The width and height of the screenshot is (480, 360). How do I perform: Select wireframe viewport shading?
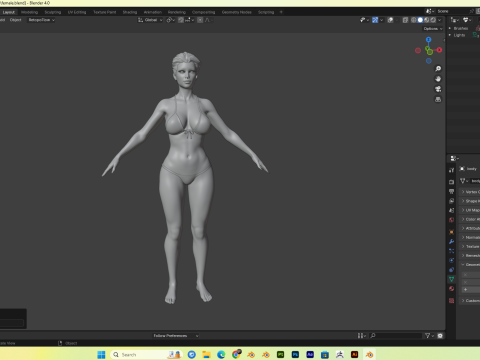[x=414, y=20]
